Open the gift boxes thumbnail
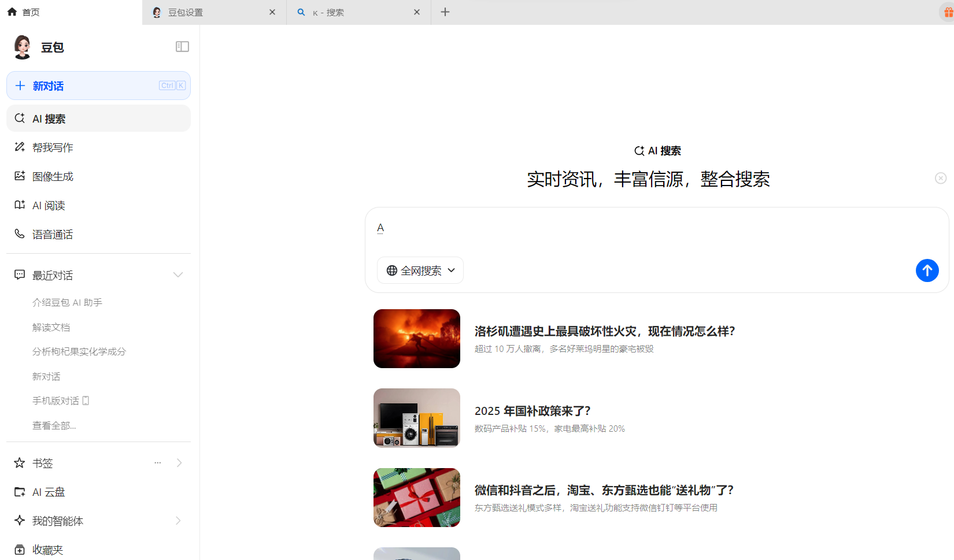Viewport: 954px width, 560px height. click(417, 498)
